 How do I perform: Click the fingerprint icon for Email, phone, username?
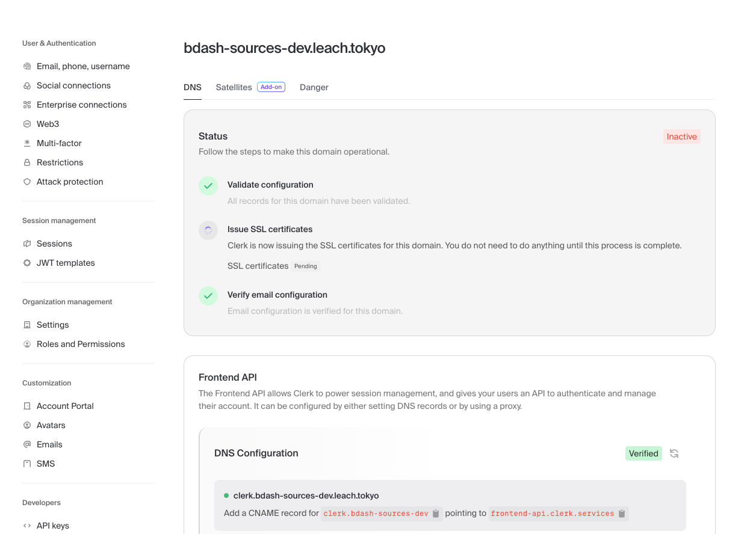tap(27, 66)
